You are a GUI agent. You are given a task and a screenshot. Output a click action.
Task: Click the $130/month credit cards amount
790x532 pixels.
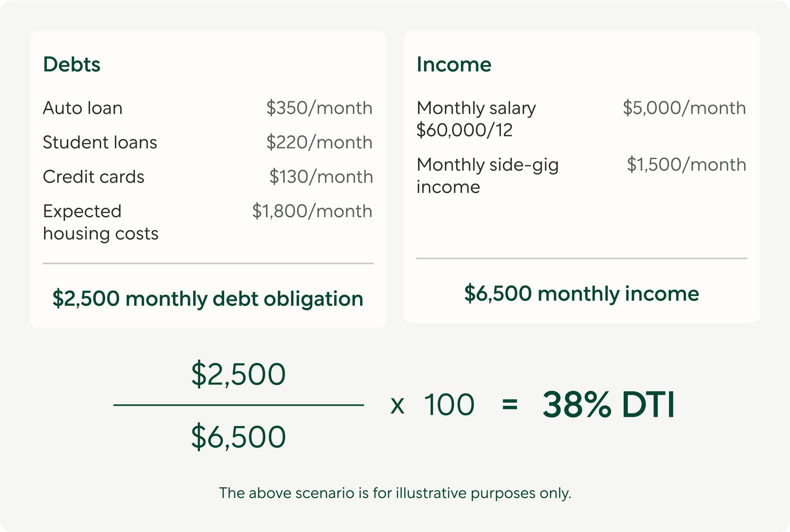pyautogui.click(x=321, y=177)
